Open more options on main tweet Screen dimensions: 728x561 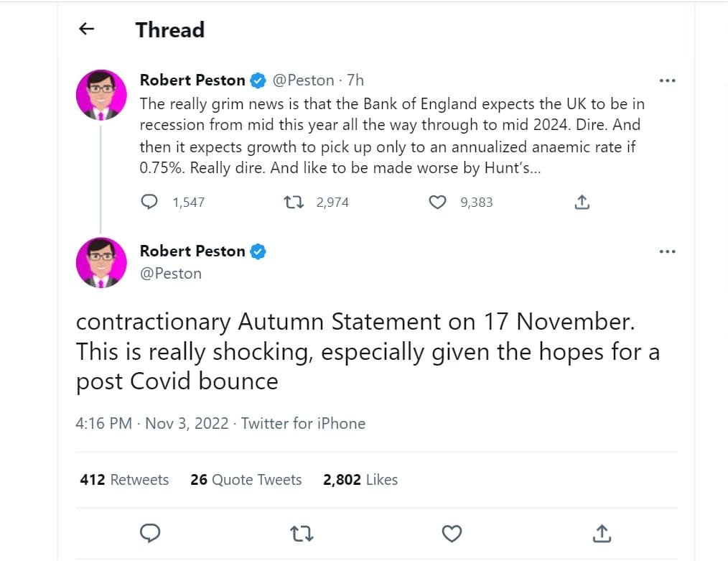pyautogui.click(x=667, y=251)
